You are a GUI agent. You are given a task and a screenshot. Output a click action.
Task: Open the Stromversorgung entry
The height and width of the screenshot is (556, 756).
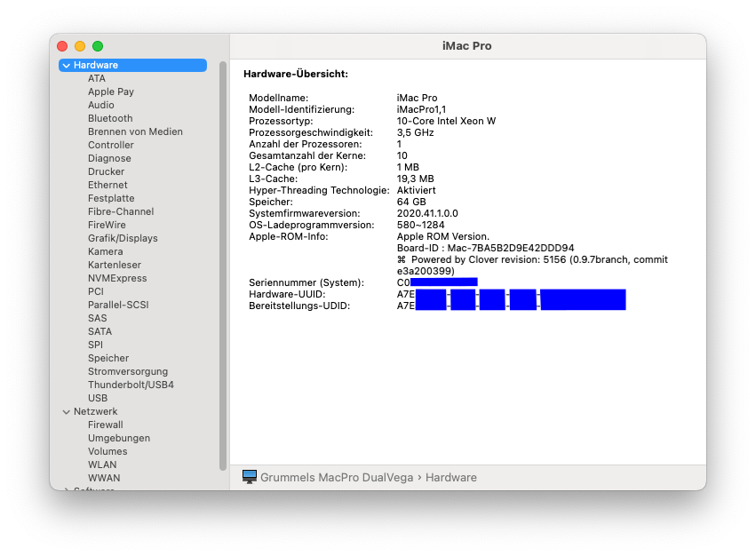[x=128, y=372]
